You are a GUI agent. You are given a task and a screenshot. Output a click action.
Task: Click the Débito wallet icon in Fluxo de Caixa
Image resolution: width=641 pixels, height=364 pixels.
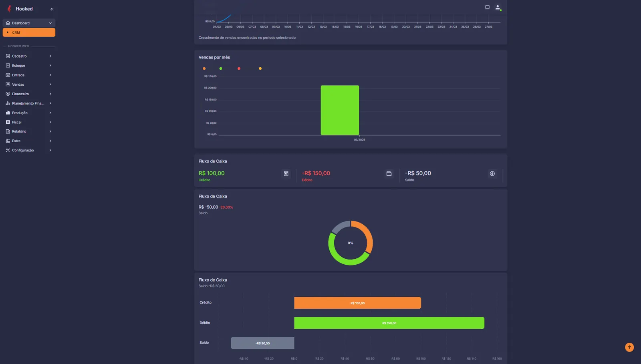click(389, 173)
